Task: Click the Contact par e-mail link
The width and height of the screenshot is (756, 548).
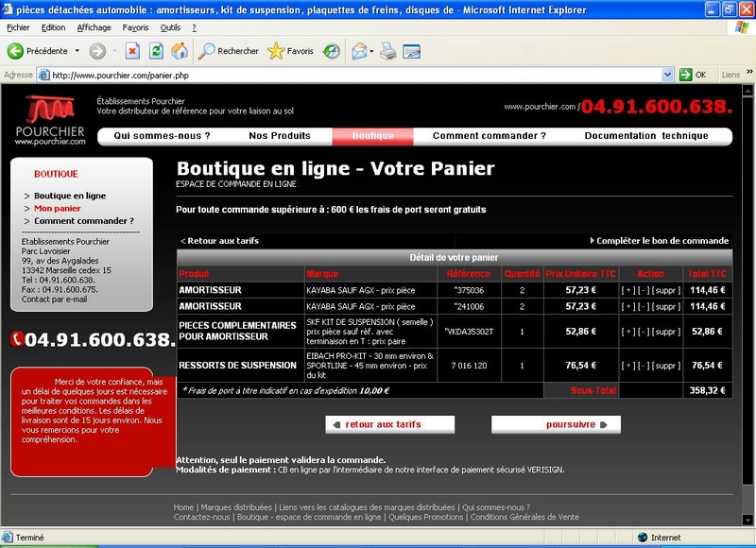Action: tap(54, 300)
